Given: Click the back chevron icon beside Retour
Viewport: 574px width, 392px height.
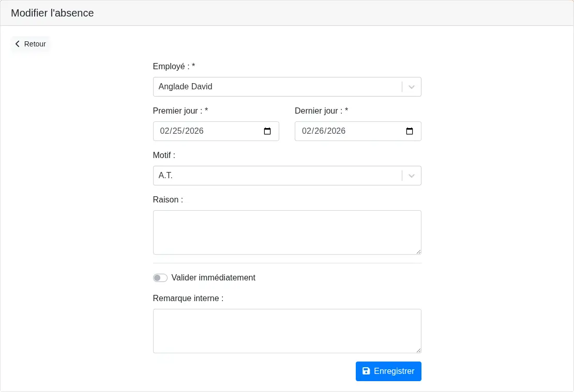Looking at the screenshot, I should pyautogui.click(x=18, y=44).
